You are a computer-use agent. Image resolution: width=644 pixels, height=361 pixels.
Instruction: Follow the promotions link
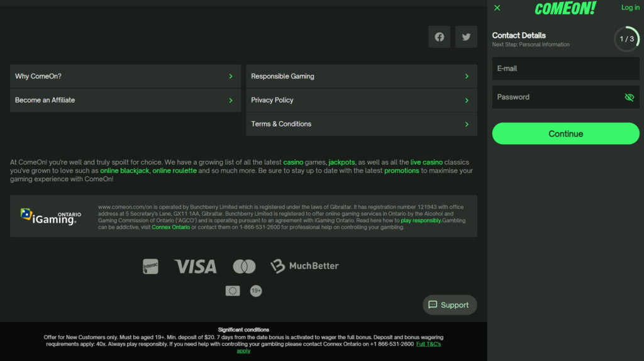pyautogui.click(x=401, y=170)
